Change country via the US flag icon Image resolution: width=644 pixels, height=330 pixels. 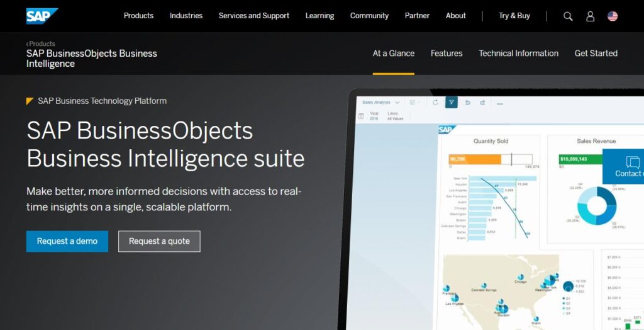tap(613, 16)
